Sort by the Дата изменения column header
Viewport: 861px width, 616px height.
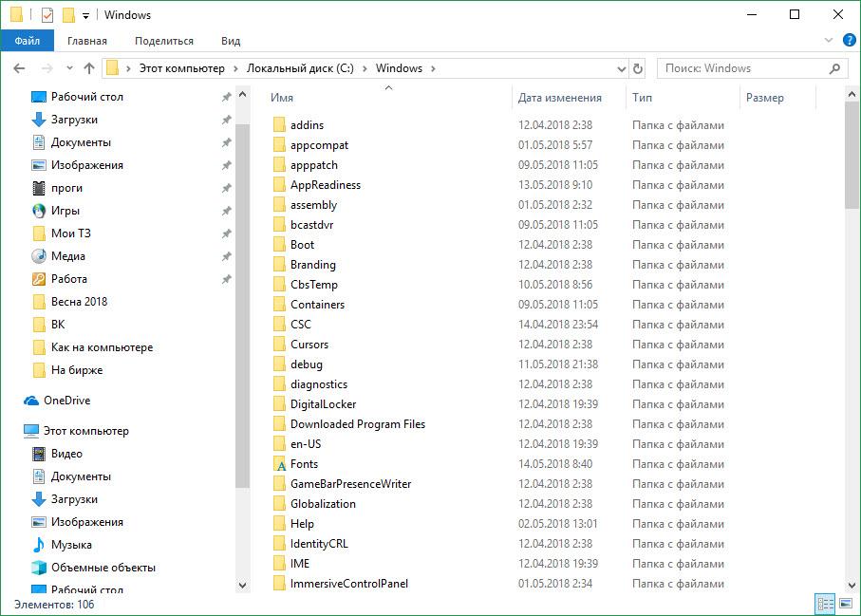click(x=559, y=98)
